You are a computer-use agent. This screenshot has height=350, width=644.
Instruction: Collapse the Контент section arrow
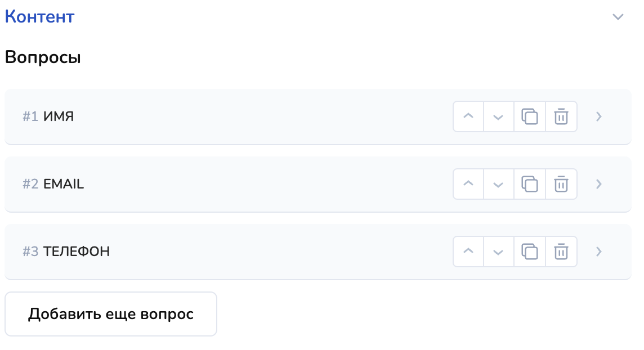click(x=618, y=17)
